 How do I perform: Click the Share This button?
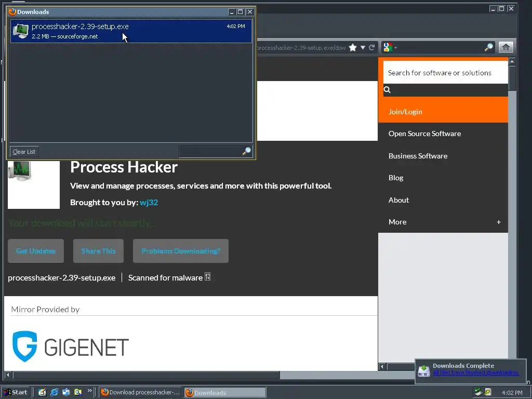coord(98,251)
